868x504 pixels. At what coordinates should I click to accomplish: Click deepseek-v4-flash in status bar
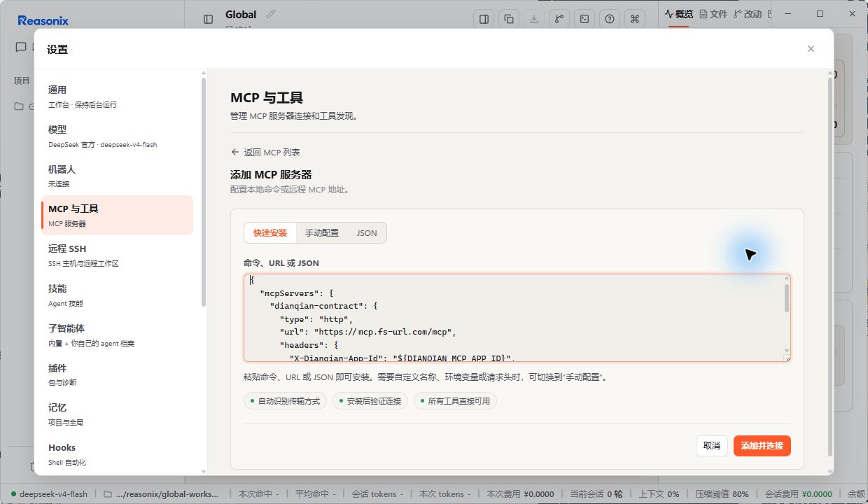point(49,493)
